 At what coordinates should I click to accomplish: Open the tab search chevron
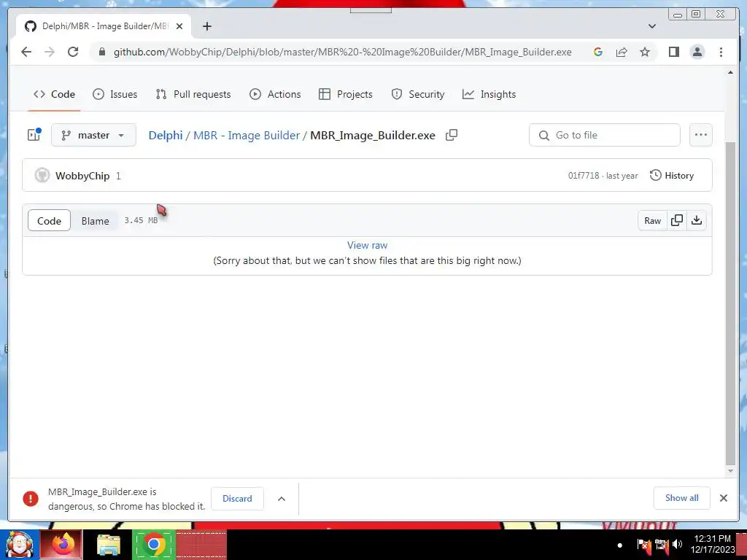coord(651,26)
